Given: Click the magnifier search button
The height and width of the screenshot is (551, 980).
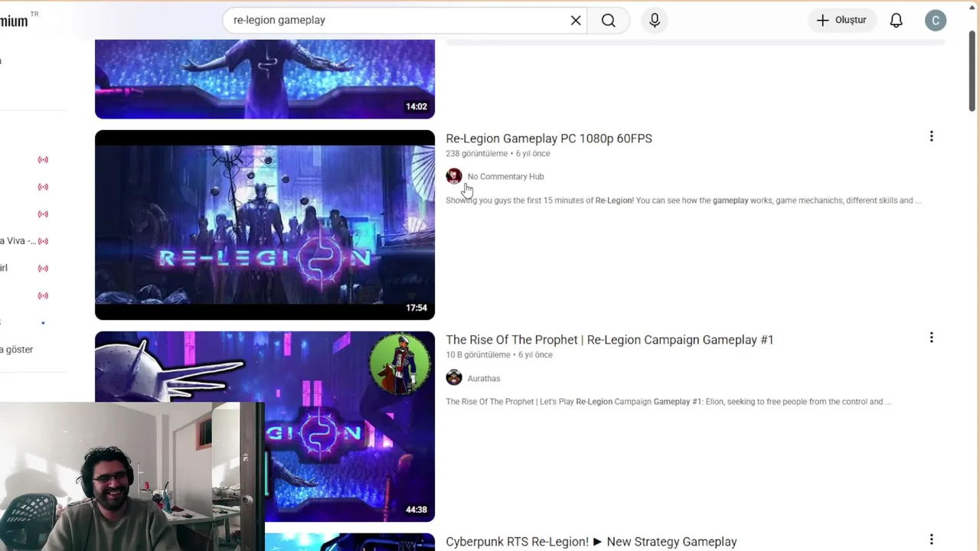Looking at the screenshot, I should (x=609, y=21).
